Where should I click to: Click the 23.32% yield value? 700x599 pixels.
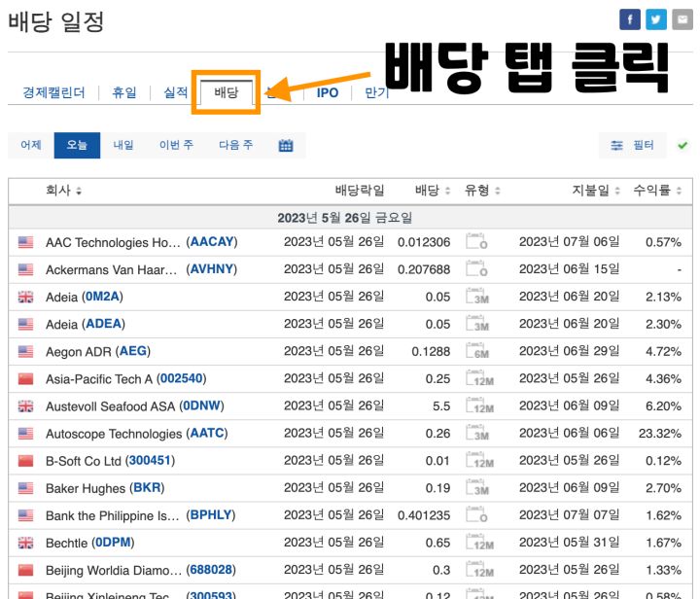(x=660, y=434)
